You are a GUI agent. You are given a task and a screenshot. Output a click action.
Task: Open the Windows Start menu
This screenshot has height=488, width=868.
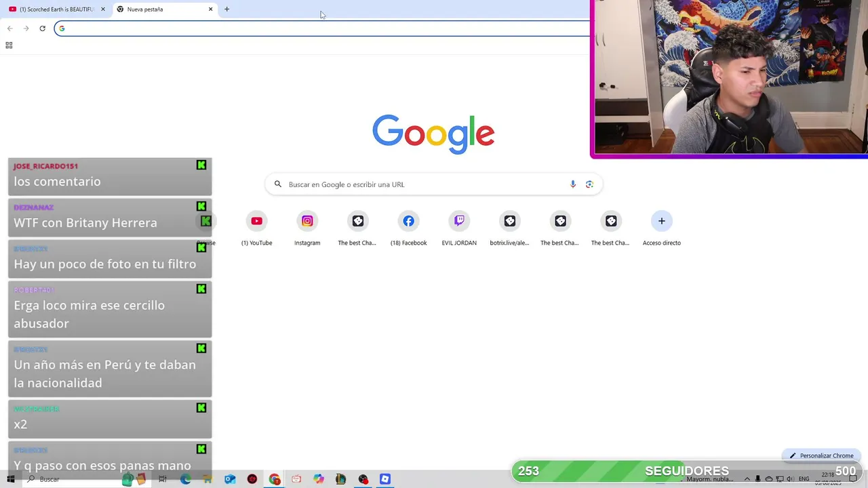pyautogui.click(x=11, y=479)
